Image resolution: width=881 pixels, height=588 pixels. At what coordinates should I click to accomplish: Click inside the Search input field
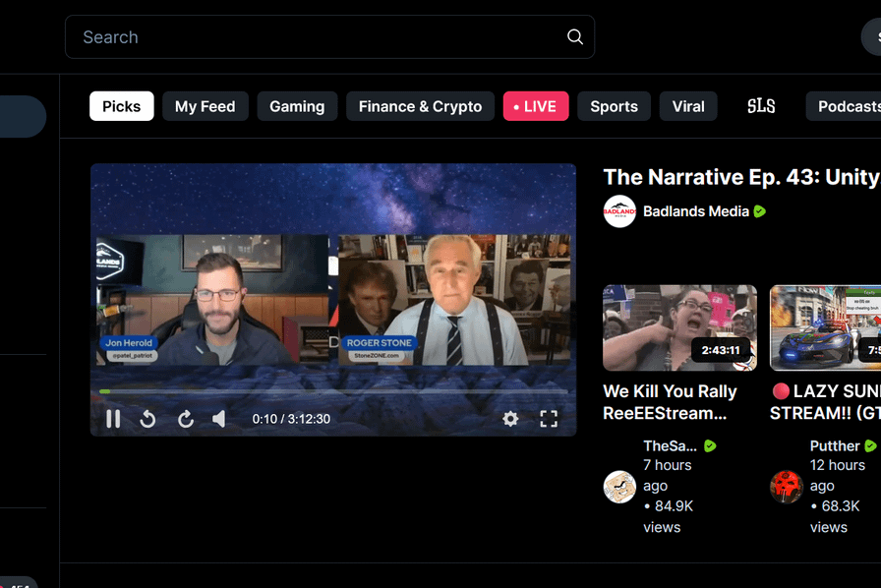click(x=295, y=36)
